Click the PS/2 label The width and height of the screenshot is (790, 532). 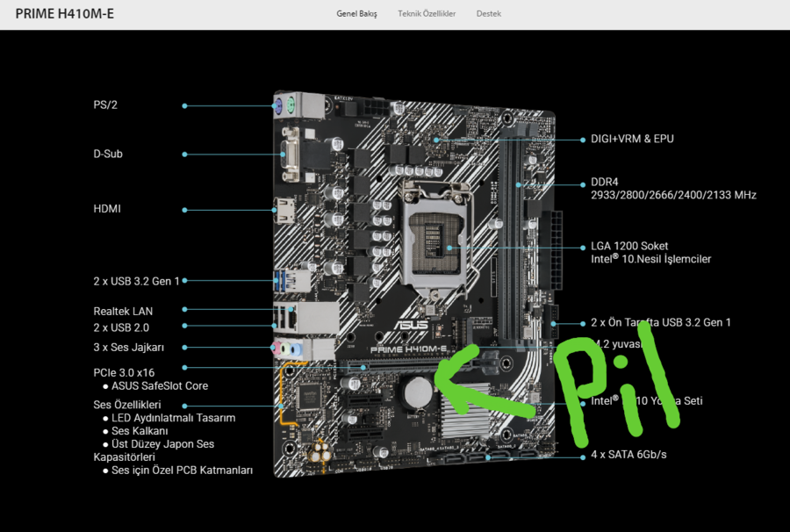105,104
